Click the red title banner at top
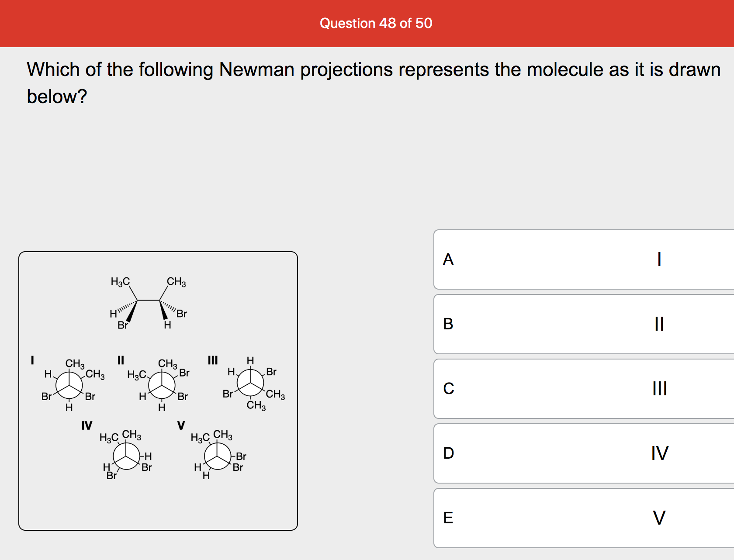The height and width of the screenshot is (560, 734). tap(367, 23)
